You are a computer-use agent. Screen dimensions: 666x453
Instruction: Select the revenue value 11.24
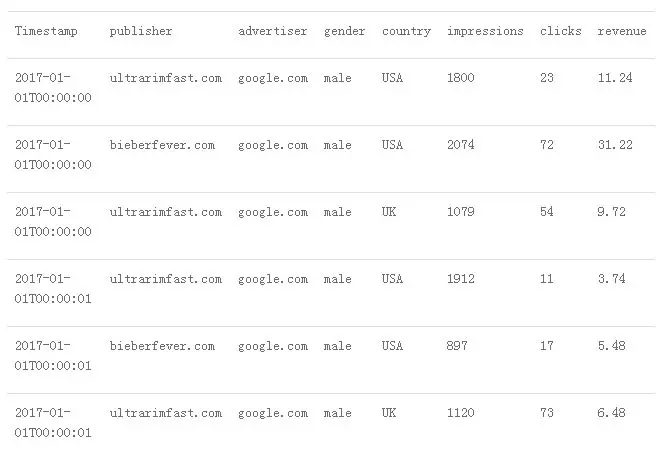click(615, 78)
